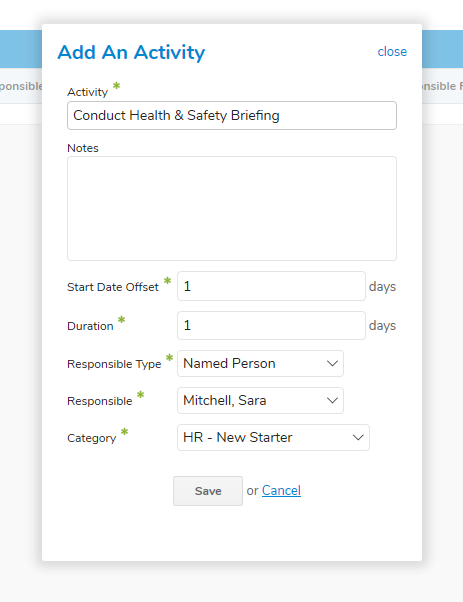Expand the Mitchell, Sara dropdown

(x=260, y=400)
